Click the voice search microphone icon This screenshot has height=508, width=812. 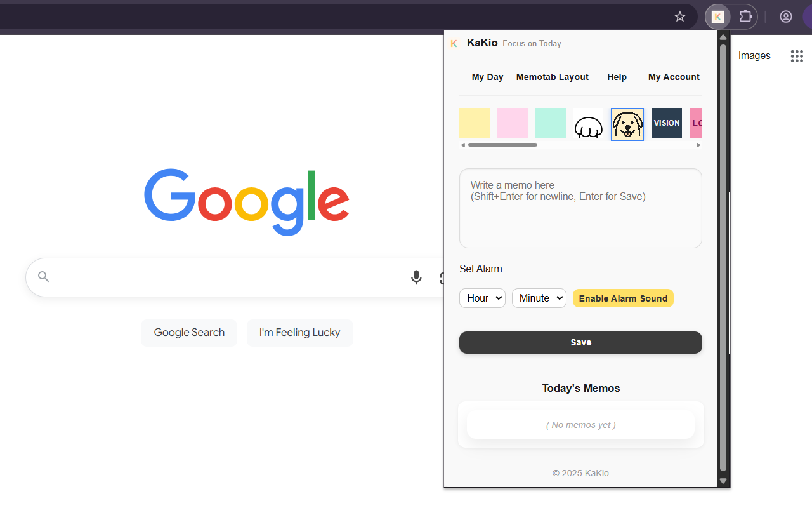click(x=416, y=277)
